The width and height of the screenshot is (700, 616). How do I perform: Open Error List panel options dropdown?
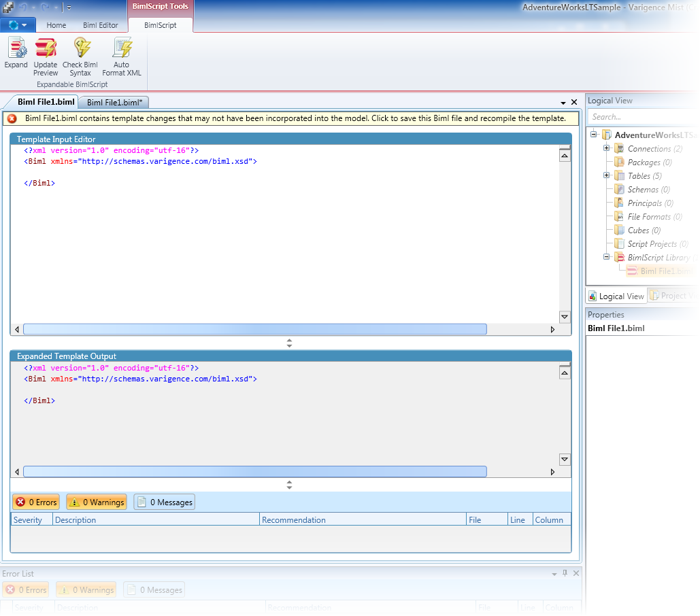click(554, 574)
